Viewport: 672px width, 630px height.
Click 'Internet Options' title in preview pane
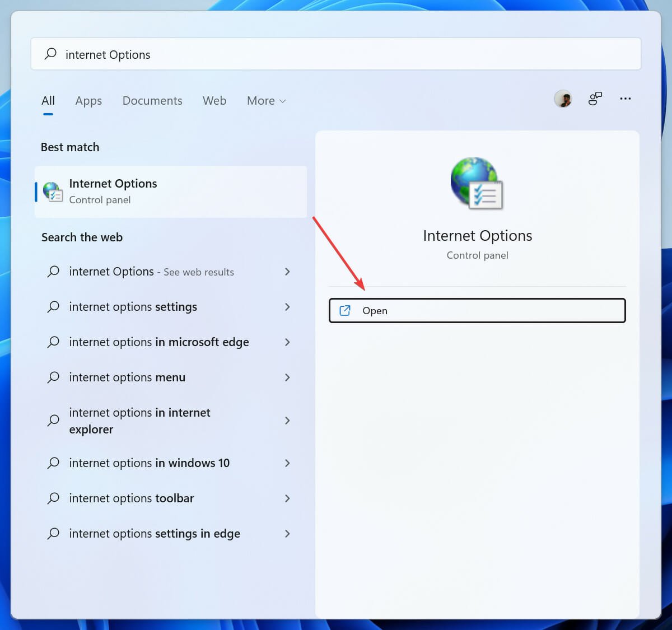[x=478, y=236]
